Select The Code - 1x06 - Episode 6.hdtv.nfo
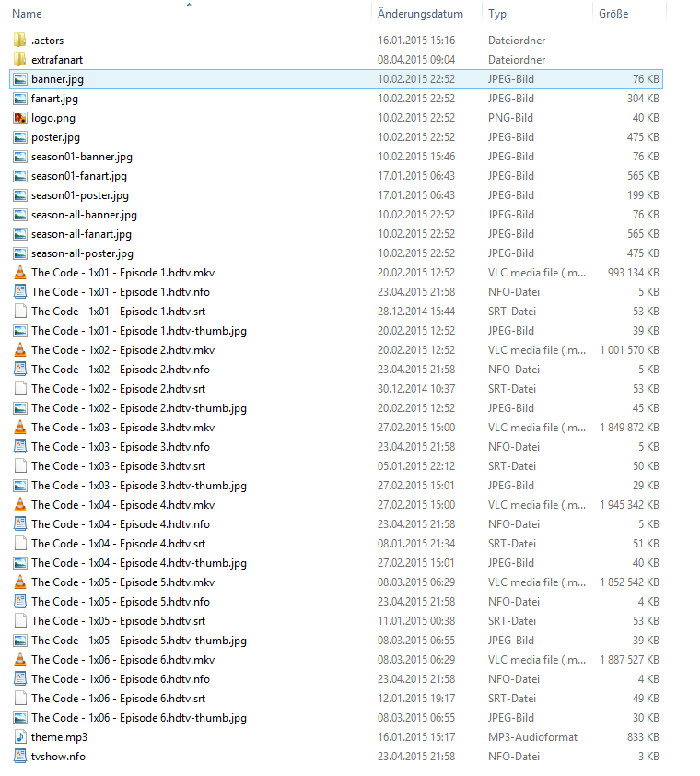700x776 pixels. [121, 679]
